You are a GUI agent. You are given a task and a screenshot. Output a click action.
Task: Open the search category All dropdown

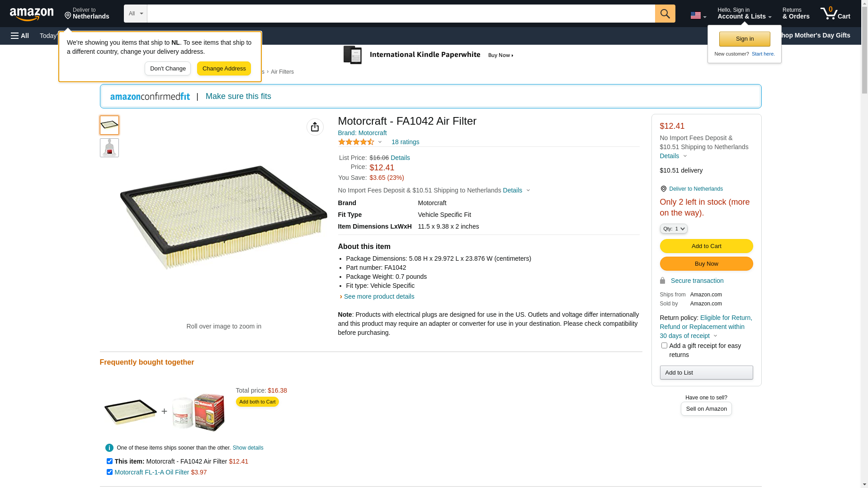pos(135,14)
